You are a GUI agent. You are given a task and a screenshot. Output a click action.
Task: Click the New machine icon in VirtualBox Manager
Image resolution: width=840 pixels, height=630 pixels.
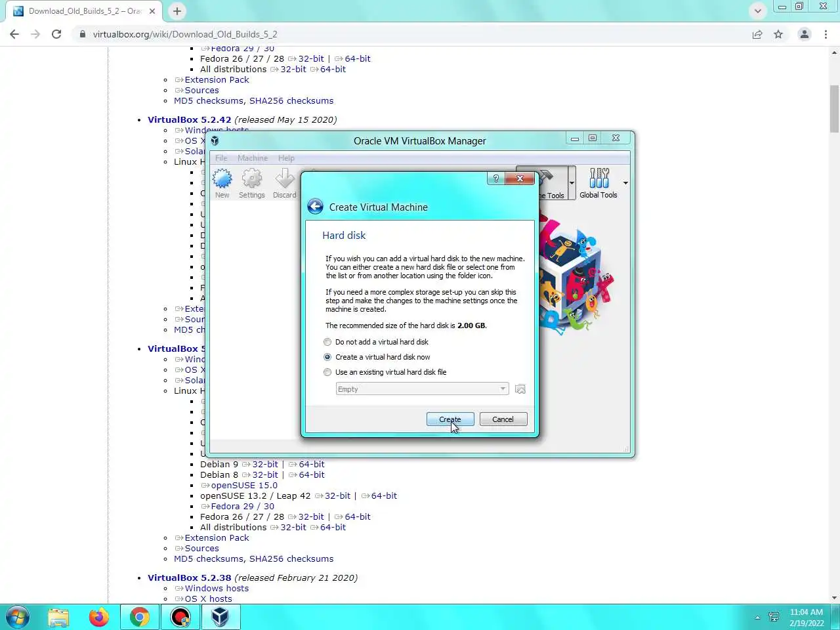[x=222, y=183]
